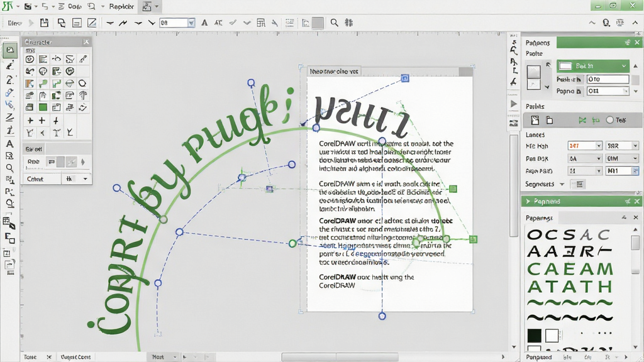Screen dimensions: 644x362
Task: Click the horizontal scrollbar thumb at bottom
Action: pyautogui.click(x=340, y=357)
